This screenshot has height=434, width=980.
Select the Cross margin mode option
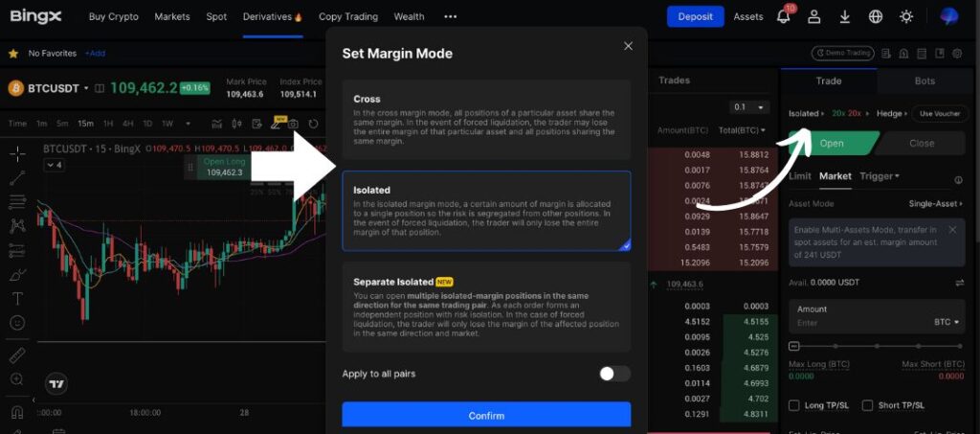(x=486, y=120)
